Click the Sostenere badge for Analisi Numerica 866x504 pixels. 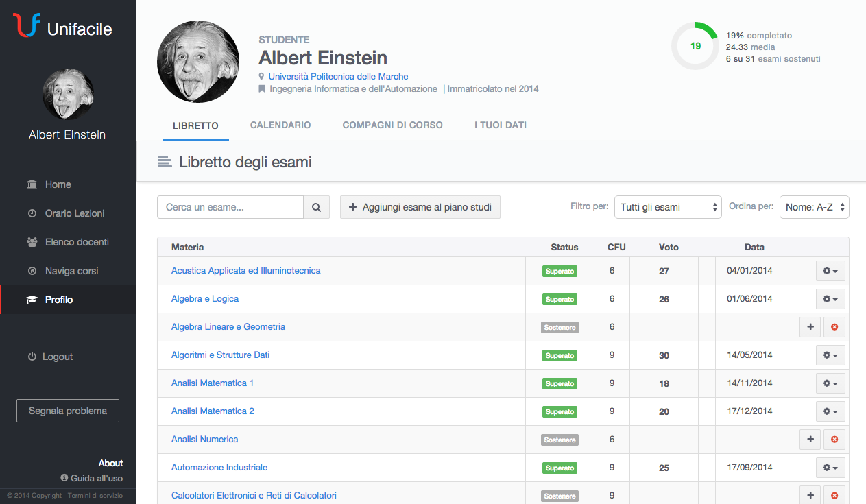(560, 440)
